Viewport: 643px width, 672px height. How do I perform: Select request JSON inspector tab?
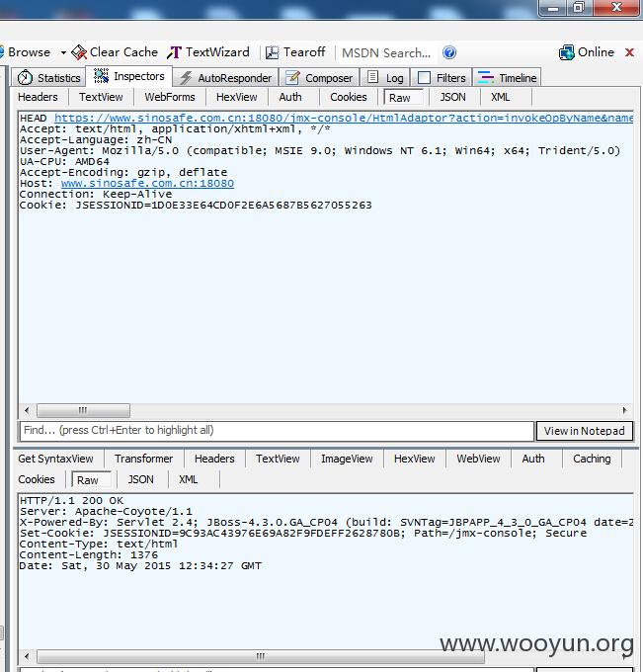coord(452,97)
